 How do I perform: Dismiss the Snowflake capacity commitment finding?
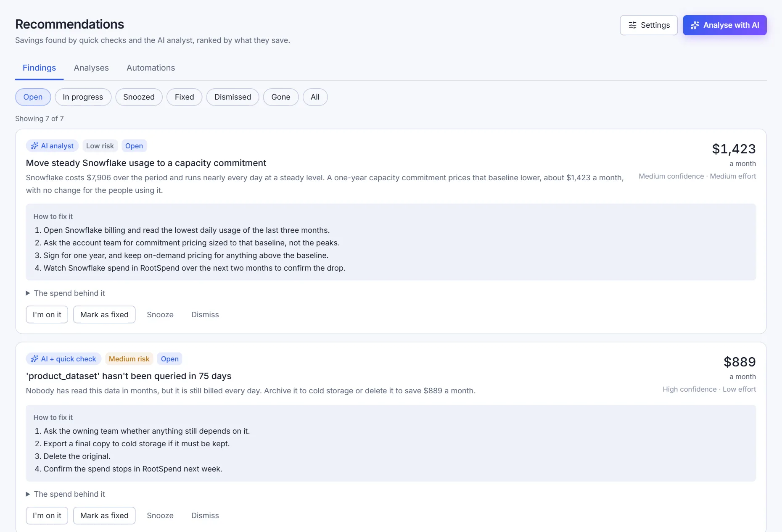pyautogui.click(x=205, y=315)
